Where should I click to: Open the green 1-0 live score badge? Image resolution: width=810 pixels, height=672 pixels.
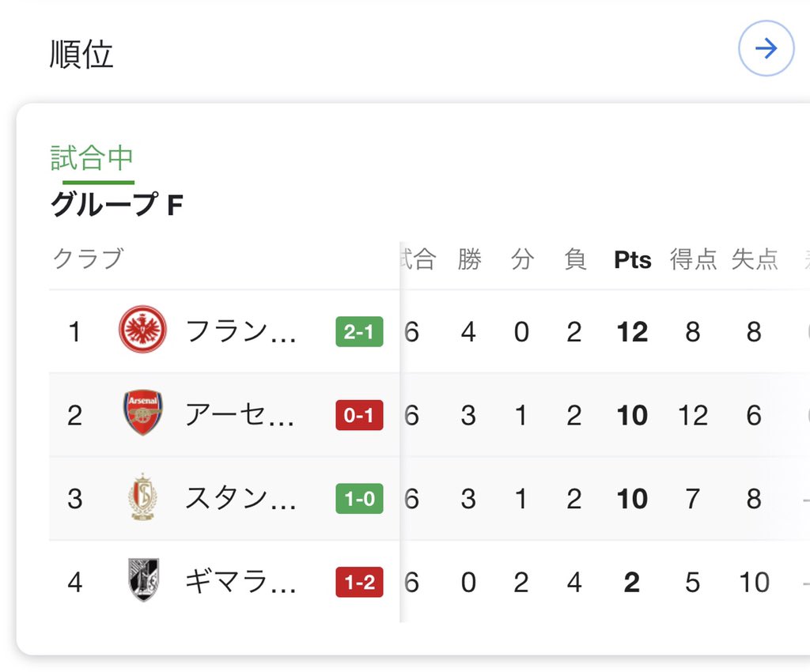point(360,499)
